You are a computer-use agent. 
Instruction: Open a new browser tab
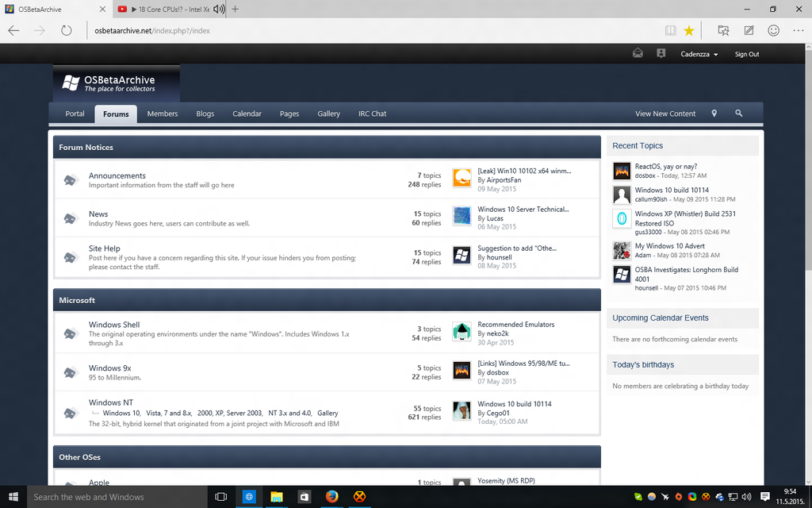[235, 9]
